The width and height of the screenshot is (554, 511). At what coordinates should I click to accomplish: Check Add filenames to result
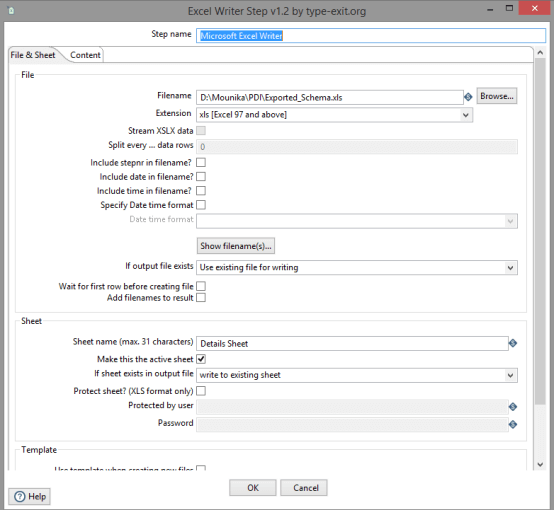coord(201,298)
